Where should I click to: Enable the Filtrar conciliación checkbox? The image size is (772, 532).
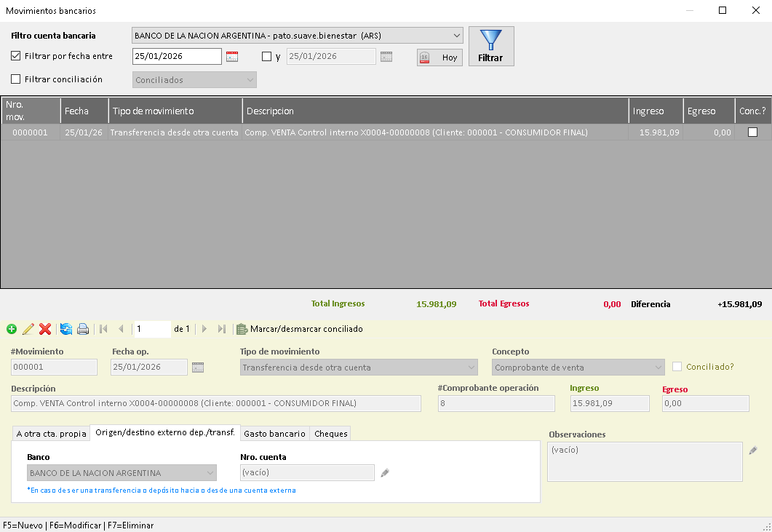tap(16, 79)
